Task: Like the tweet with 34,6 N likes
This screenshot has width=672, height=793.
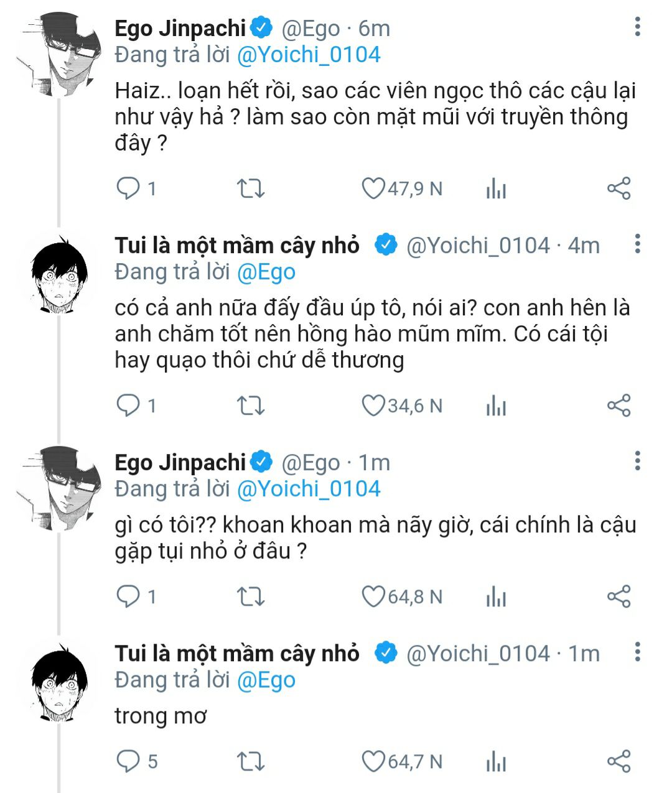Action: coord(373,406)
